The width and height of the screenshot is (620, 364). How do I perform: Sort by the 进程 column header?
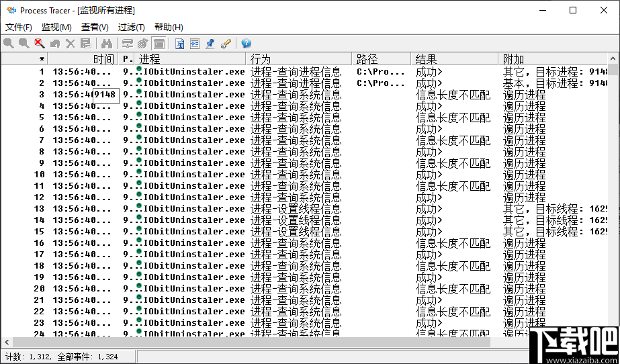tap(190, 59)
